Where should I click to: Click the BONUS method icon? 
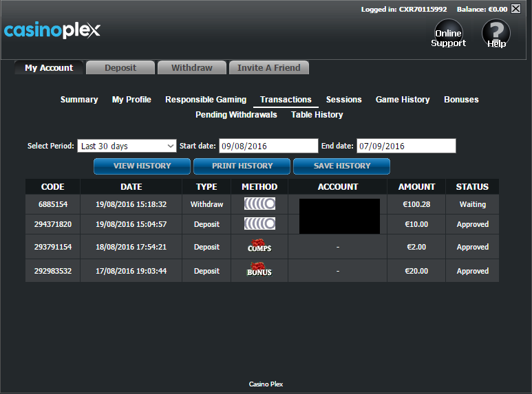tap(259, 270)
